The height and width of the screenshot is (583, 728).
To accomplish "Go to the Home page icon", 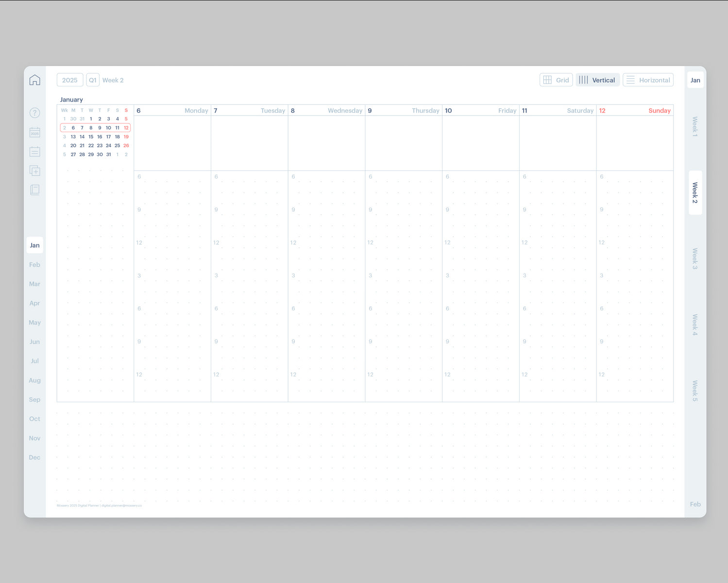I will pyautogui.click(x=34, y=80).
